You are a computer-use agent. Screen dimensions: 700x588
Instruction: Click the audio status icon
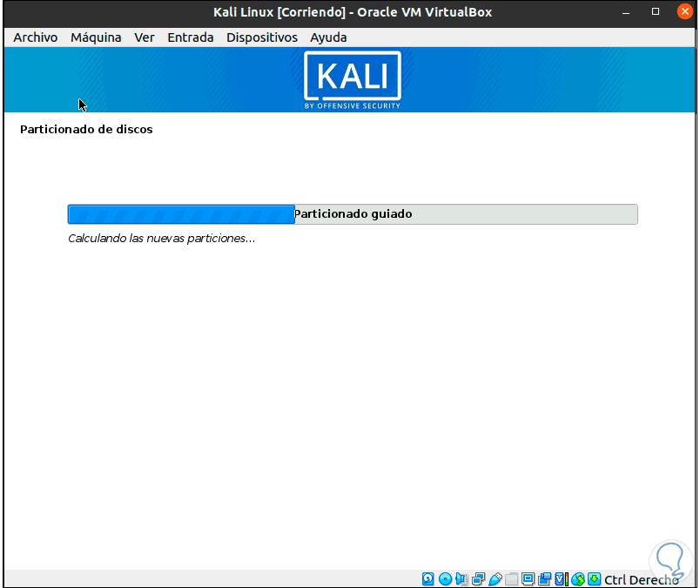click(461, 579)
